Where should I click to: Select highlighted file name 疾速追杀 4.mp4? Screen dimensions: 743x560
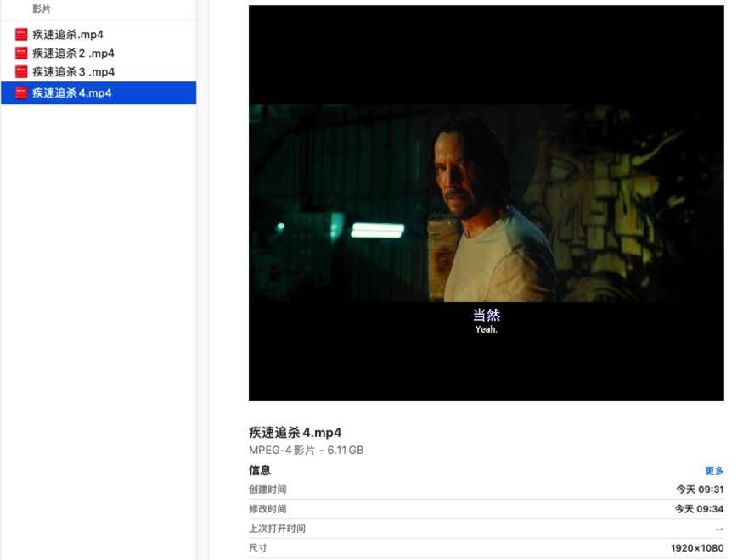coord(72,92)
